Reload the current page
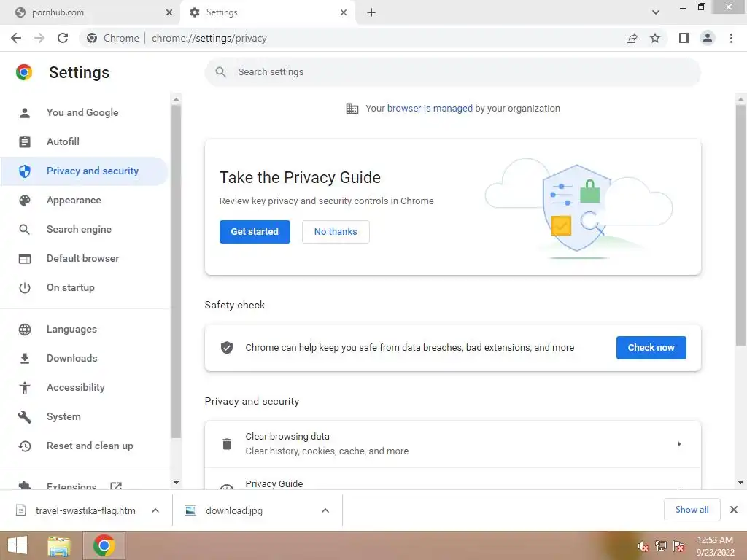The height and width of the screenshot is (560, 747). click(x=63, y=38)
